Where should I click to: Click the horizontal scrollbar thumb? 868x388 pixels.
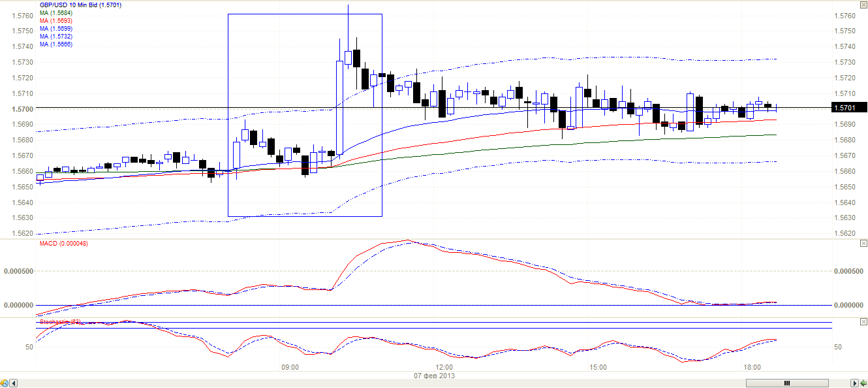point(788,383)
